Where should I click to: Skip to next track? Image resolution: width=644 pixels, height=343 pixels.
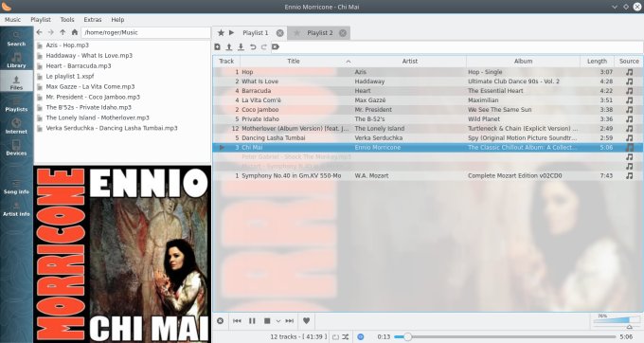coord(290,321)
